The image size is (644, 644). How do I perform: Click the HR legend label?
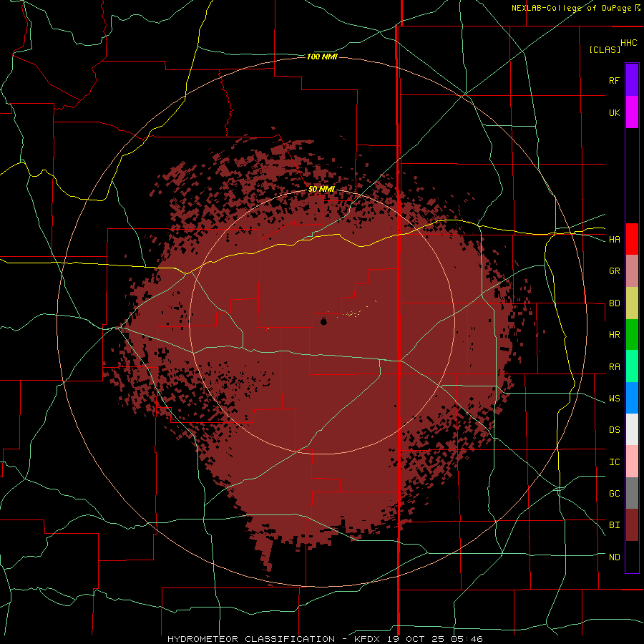pyautogui.click(x=615, y=335)
